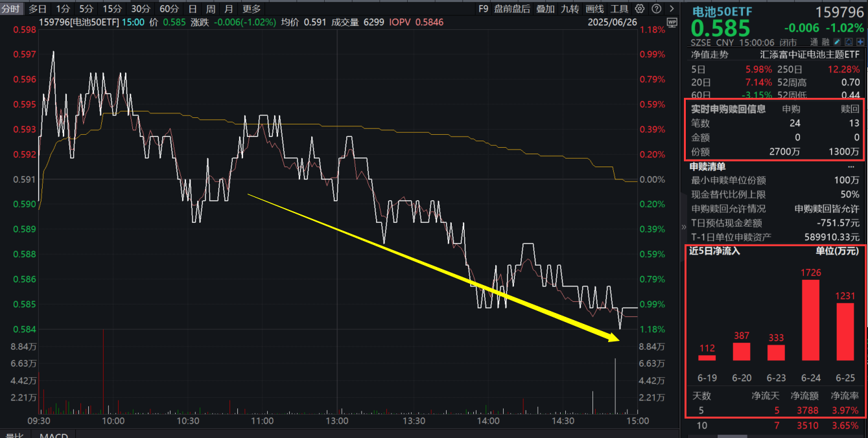Viewport: 868px width, 438px height.
Task: Click the WP monitor icon
Action: tap(672, 22)
